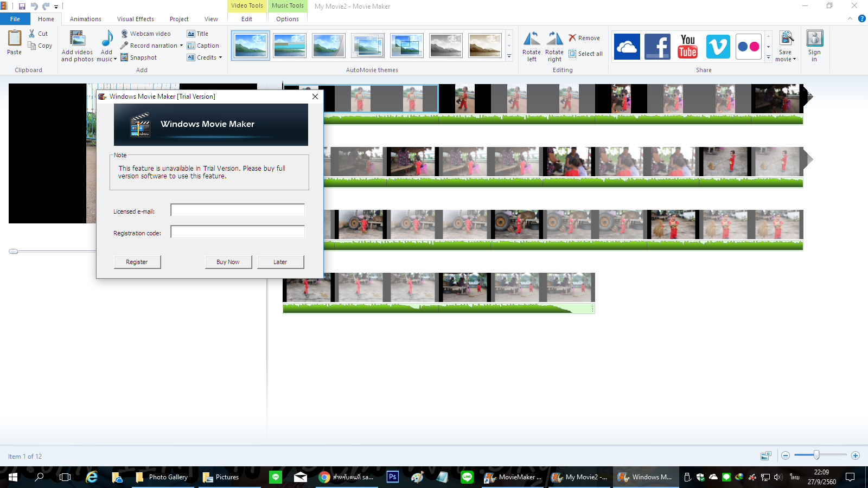Switch to the Visual Effects tab
This screenshot has height=488, width=868.
tap(136, 19)
